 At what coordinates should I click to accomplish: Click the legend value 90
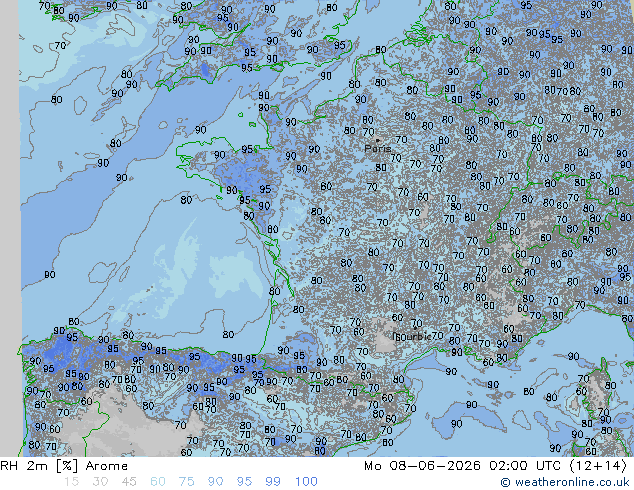[215, 482]
